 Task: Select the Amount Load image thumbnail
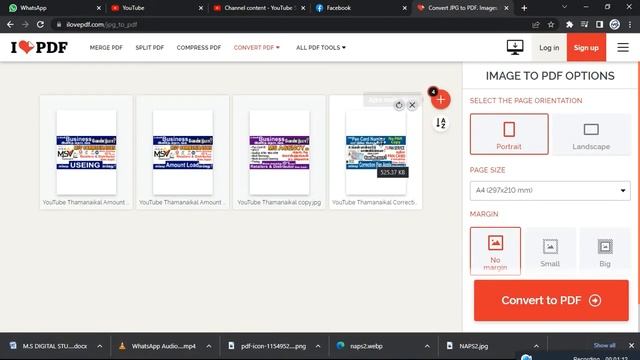(182, 152)
